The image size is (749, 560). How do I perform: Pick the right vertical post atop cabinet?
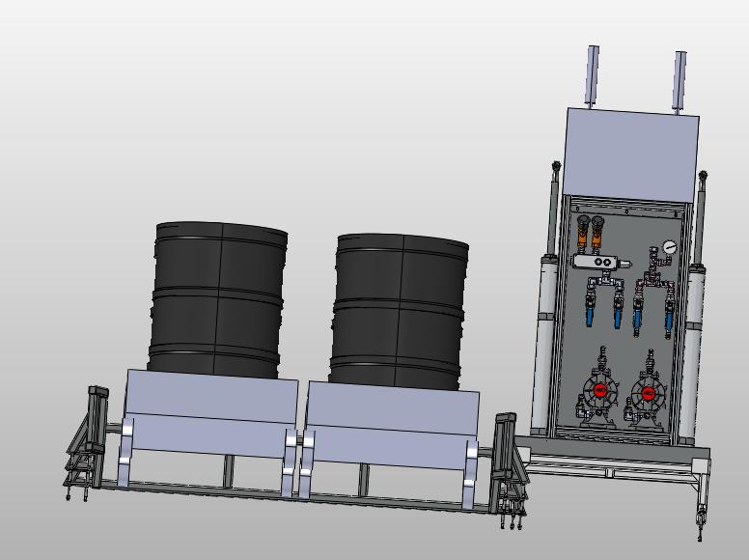click(x=680, y=82)
